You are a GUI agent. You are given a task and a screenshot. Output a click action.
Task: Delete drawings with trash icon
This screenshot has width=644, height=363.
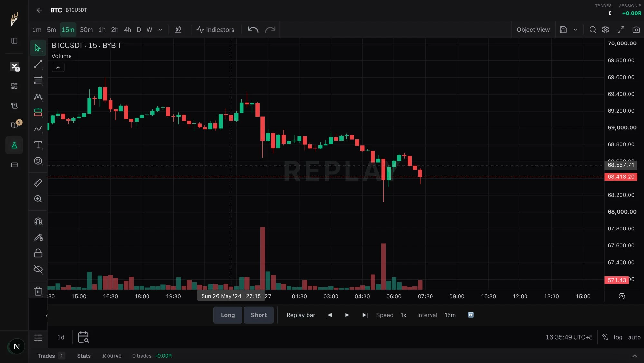[38, 291]
